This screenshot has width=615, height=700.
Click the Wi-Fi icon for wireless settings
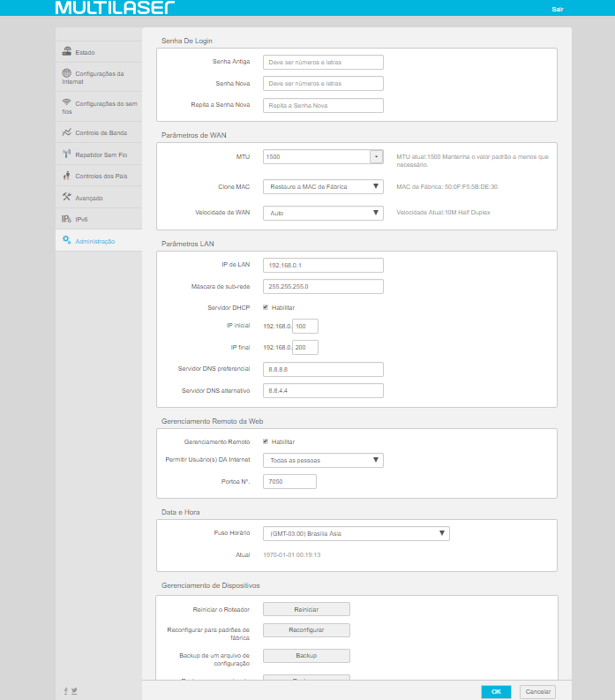tap(67, 102)
